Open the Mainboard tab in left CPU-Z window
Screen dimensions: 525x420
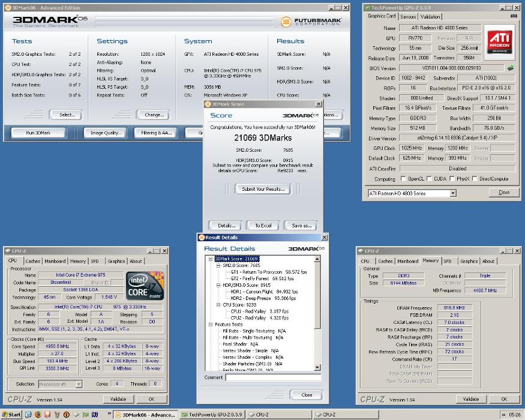pos(55,261)
